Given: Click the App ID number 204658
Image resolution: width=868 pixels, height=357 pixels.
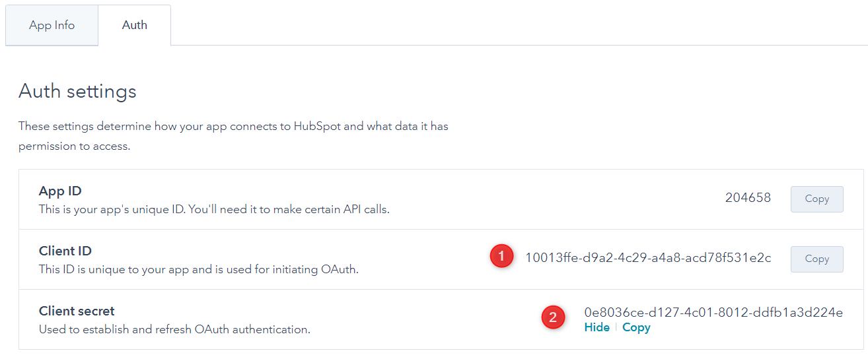Looking at the screenshot, I should pyautogui.click(x=748, y=198).
